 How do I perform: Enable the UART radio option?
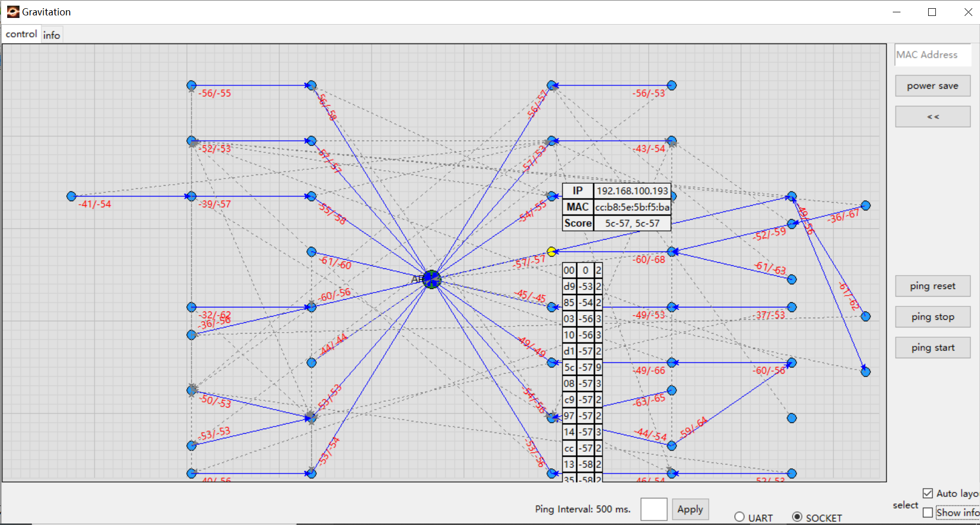tap(739, 517)
